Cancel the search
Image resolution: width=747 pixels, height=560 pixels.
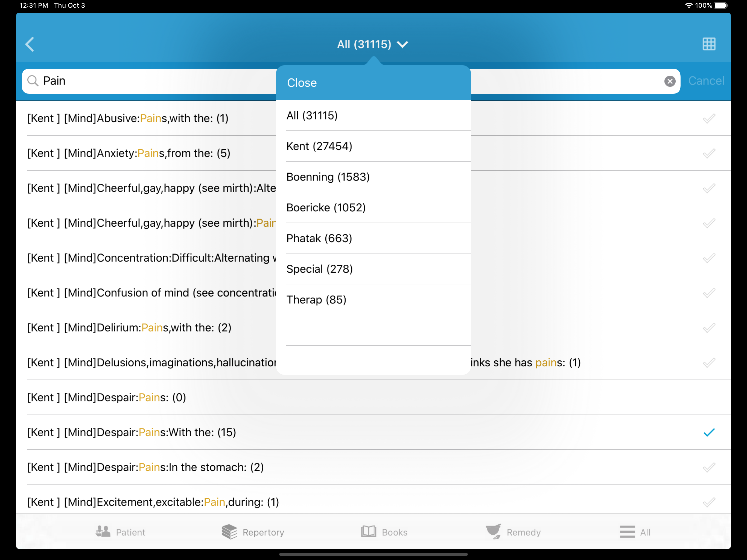(706, 81)
